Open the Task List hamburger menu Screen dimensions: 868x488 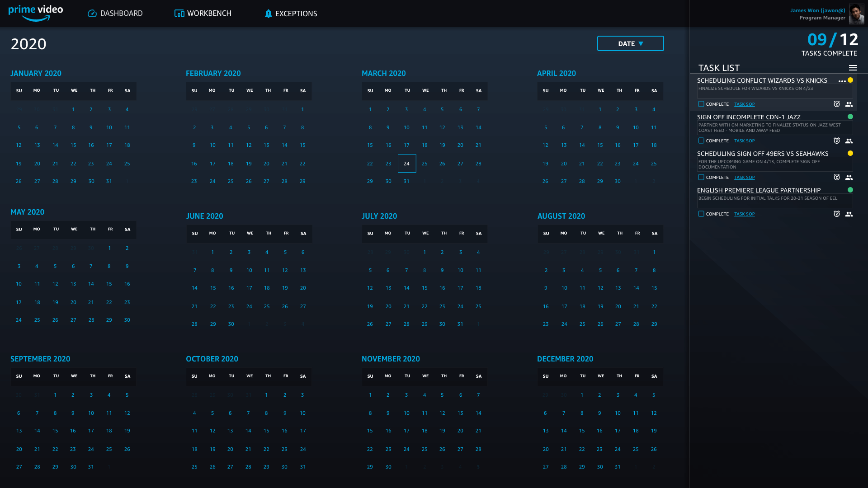[853, 68]
